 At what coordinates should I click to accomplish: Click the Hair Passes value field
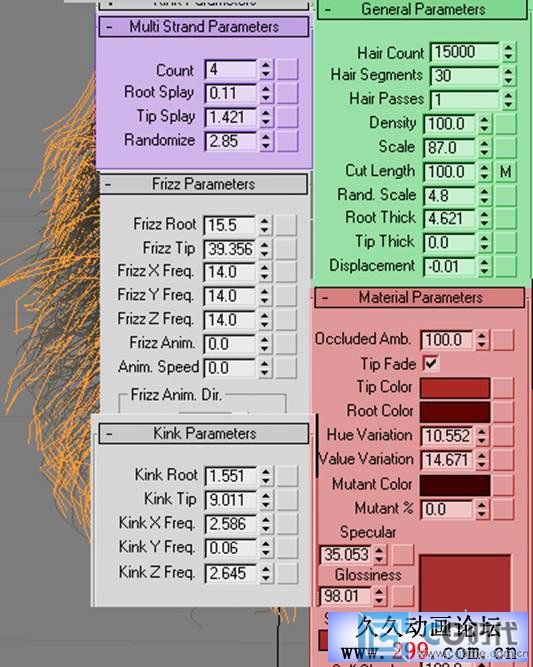coord(465,100)
